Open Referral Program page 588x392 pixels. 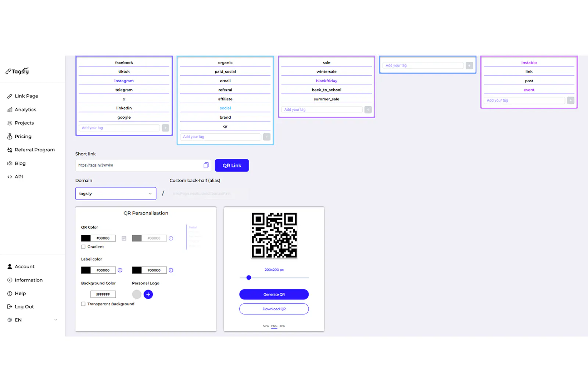pos(31,150)
